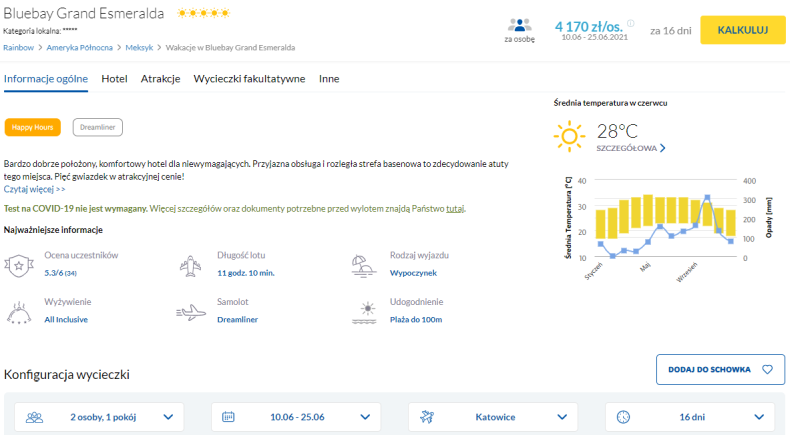Click the info icon beside the price
Image resolution: width=790 pixels, height=435 pixels.
[630, 23]
